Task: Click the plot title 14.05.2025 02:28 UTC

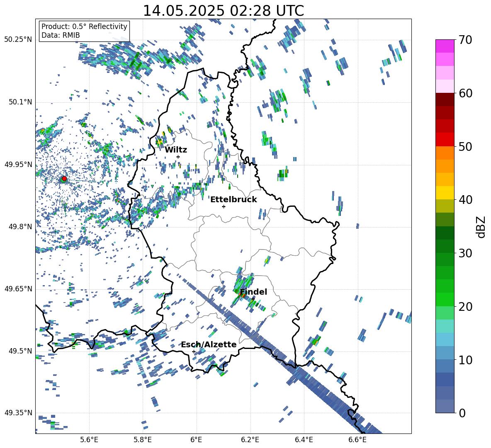Action: coord(223,11)
